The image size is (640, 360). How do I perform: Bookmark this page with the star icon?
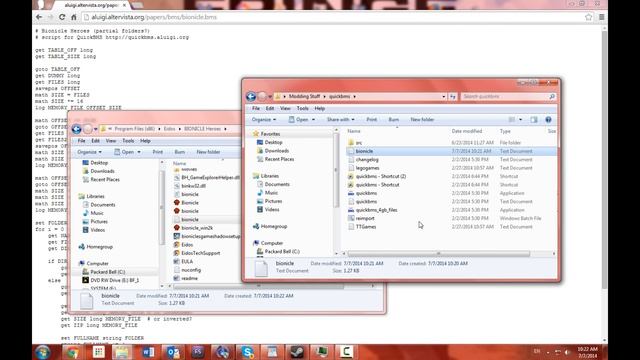589,17
